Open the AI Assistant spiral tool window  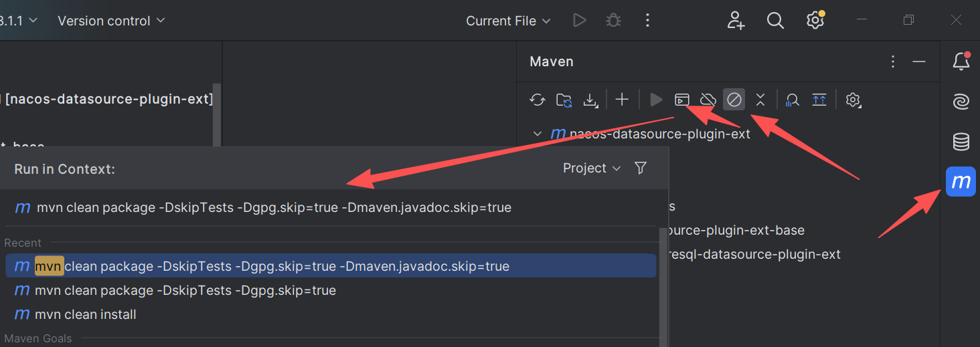[x=961, y=102]
